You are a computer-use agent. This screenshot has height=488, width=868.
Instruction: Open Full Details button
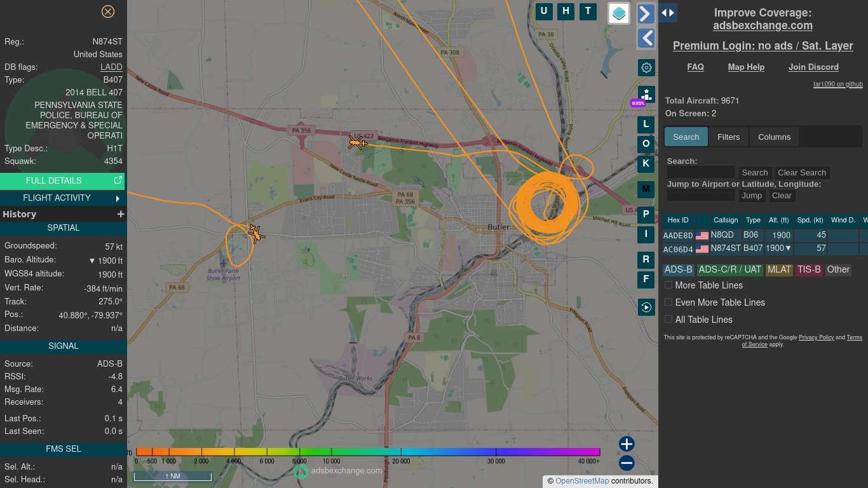[x=62, y=180]
